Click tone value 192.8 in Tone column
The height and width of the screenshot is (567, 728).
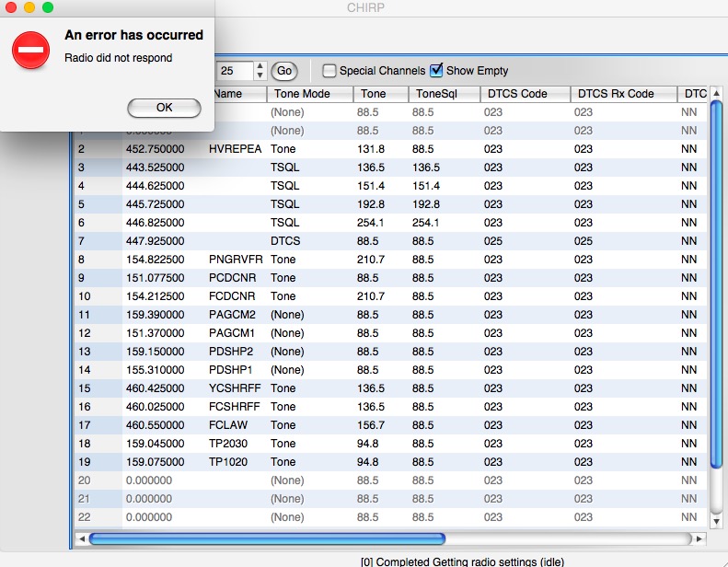tap(371, 204)
